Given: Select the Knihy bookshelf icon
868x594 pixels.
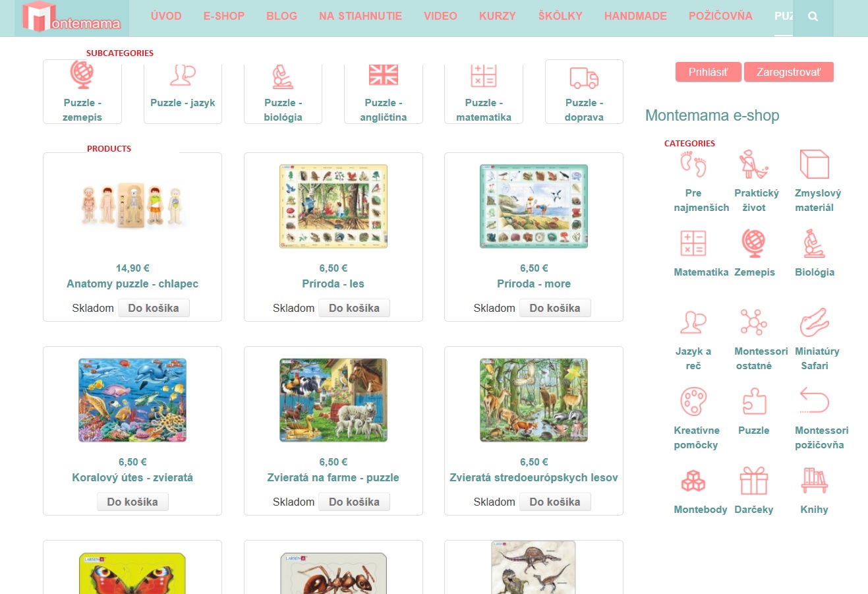Looking at the screenshot, I should (x=814, y=481).
